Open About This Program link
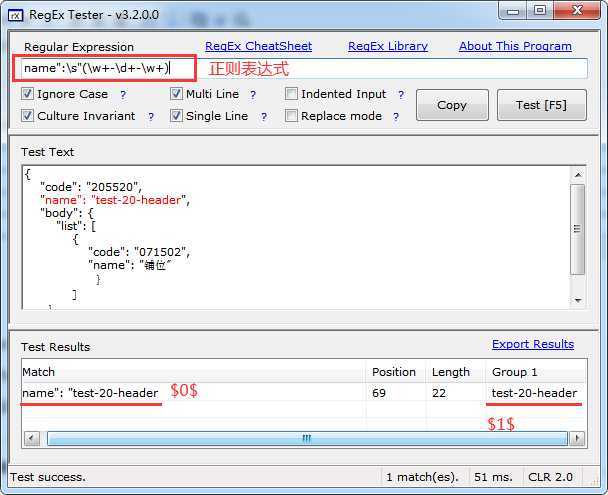The height and width of the screenshot is (495, 608). point(515,46)
